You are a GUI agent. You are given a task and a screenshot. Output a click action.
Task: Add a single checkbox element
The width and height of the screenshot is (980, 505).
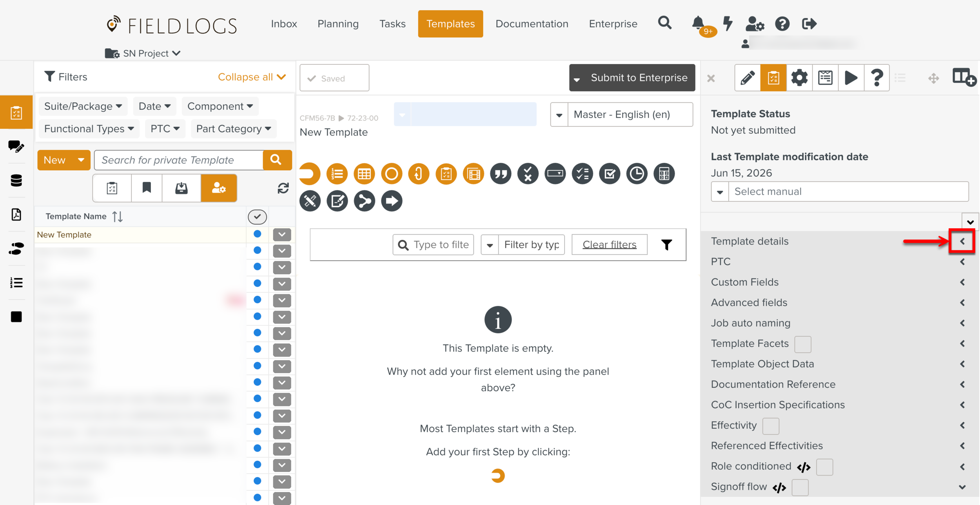pyautogui.click(x=610, y=173)
